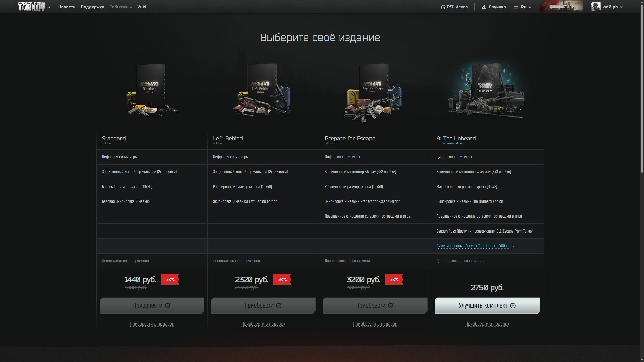644x362 pixels.
Task: Click the Russian flag language icon
Action: (516, 7)
